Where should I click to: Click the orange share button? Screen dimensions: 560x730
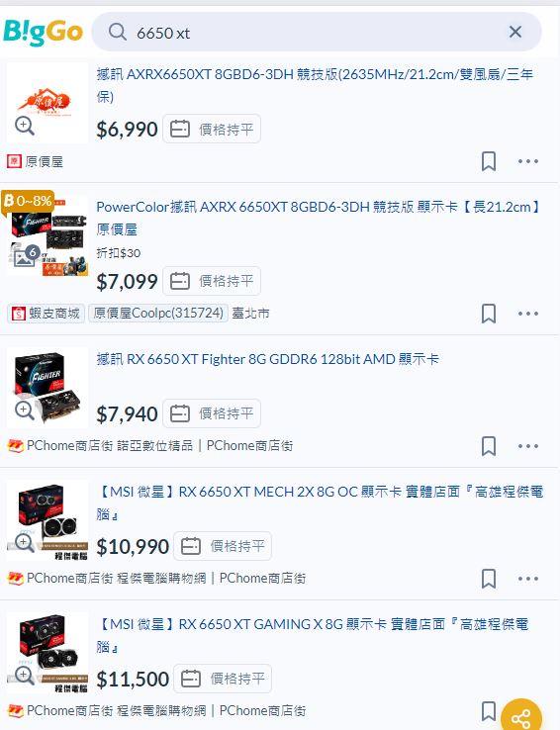tap(520, 717)
